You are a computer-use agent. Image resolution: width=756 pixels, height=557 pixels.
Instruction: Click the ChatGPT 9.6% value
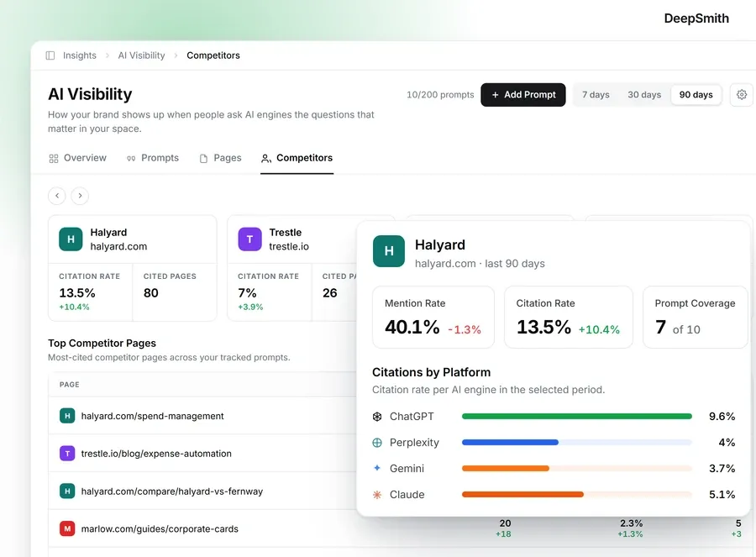(x=722, y=416)
